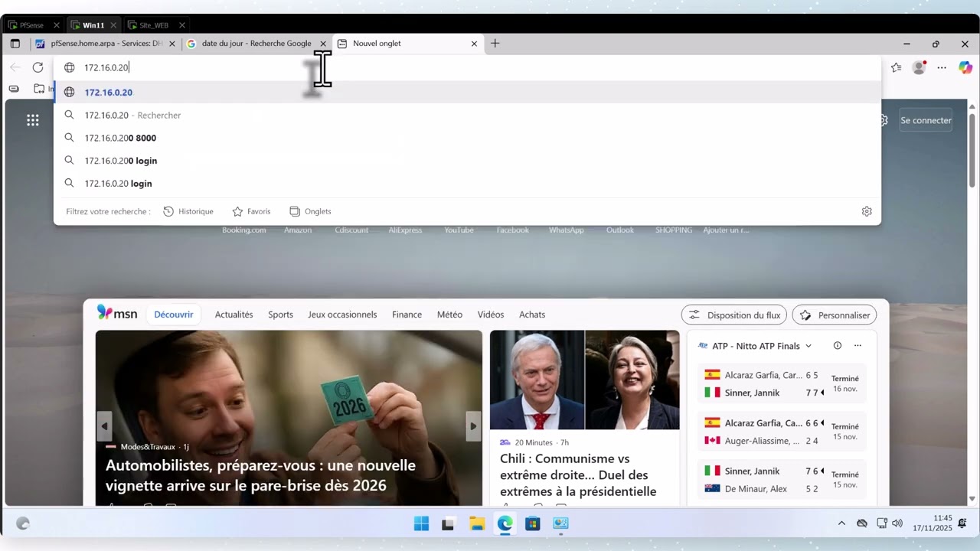This screenshot has width=980, height=551.
Task: Close the Nouvel onglet tab
Action: [x=474, y=44]
